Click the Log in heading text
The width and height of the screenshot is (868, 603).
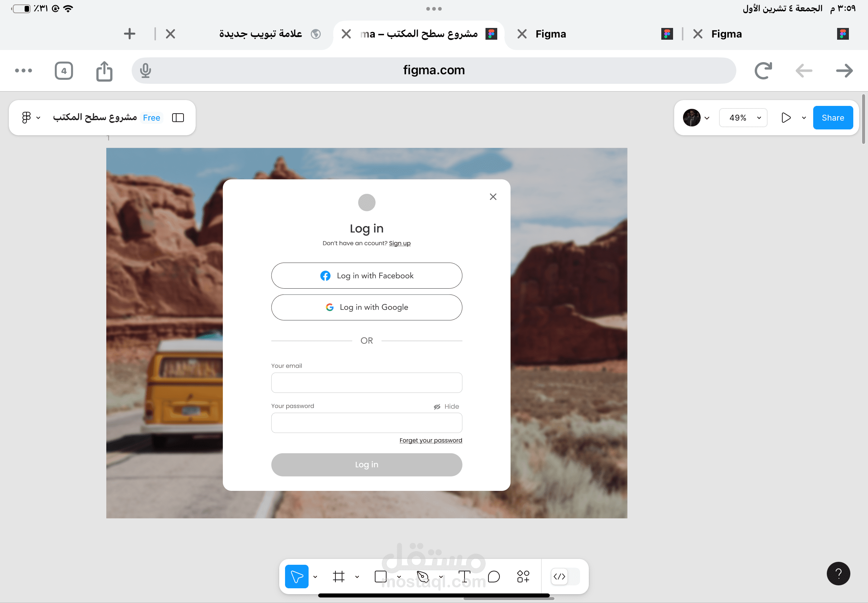coord(367,229)
